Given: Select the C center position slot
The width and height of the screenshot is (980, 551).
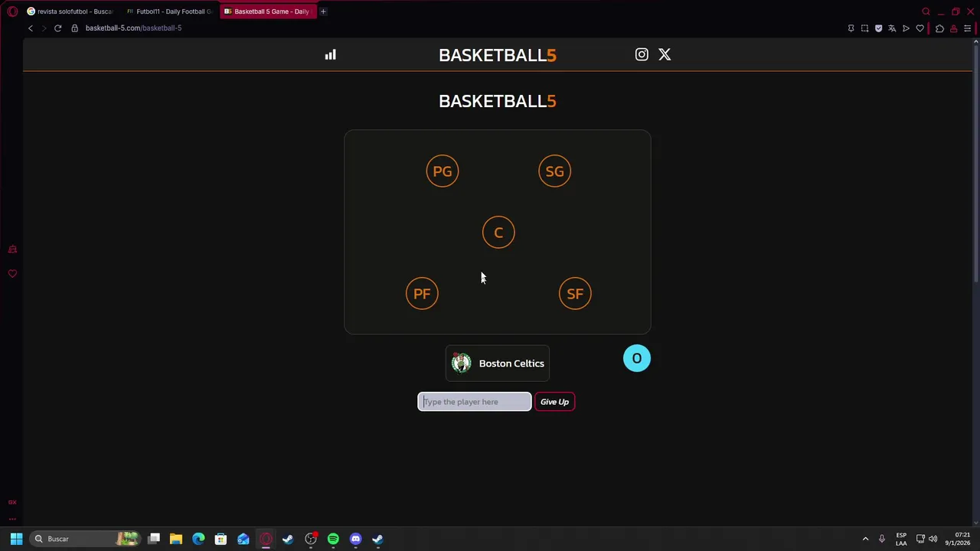Looking at the screenshot, I should (498, 233).
